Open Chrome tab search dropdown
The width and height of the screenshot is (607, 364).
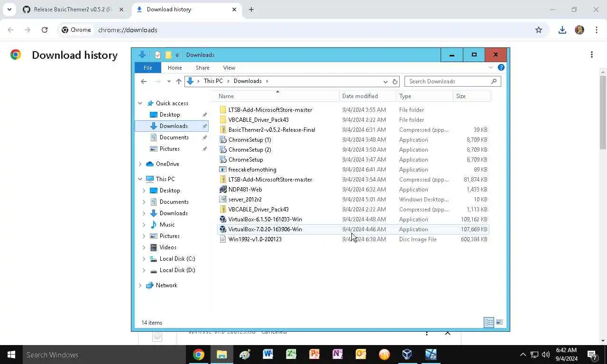pos(9,9)
